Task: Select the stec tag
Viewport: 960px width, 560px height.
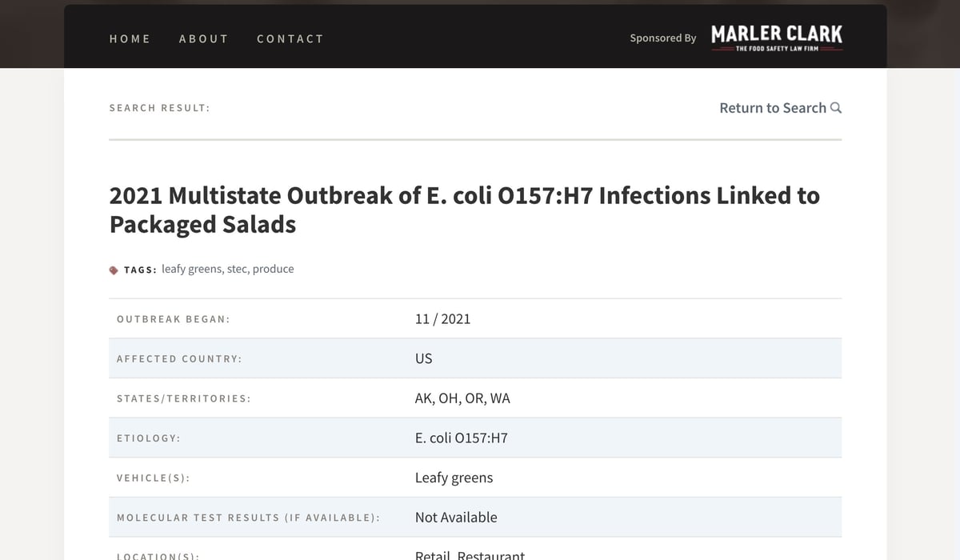Action: click(238, 269)
